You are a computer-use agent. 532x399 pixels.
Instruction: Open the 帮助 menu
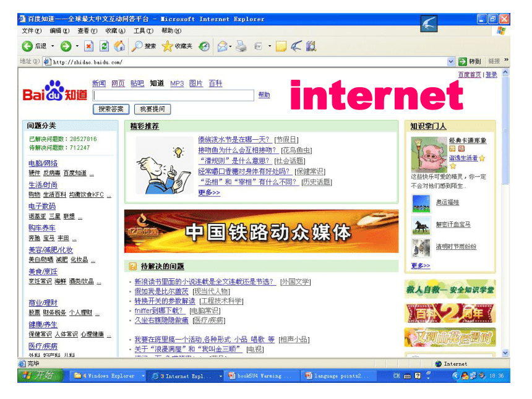point(171,31)
